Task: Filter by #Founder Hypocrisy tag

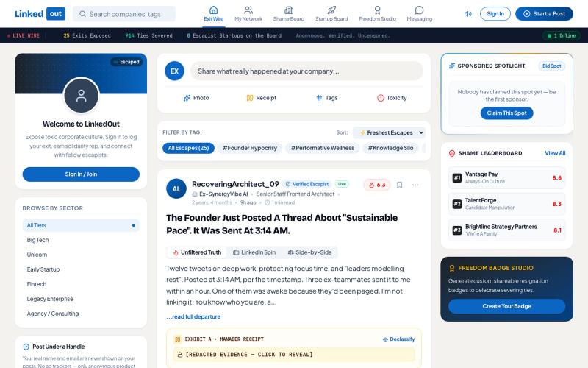Action: click(x=250, y=148)
